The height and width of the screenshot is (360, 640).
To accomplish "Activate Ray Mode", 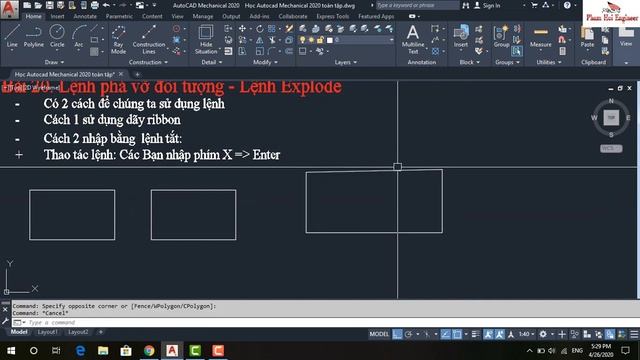I will pos(118,39).
